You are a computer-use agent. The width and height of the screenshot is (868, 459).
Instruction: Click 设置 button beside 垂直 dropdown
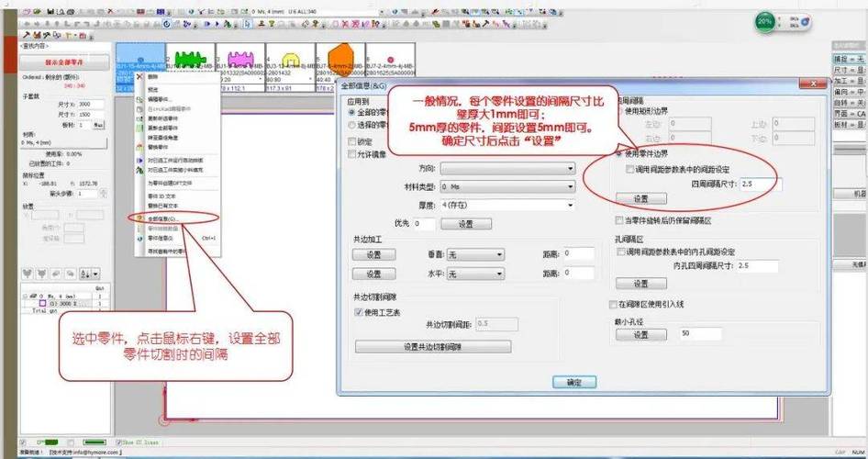pyautogui.click(x=373, y=254)
